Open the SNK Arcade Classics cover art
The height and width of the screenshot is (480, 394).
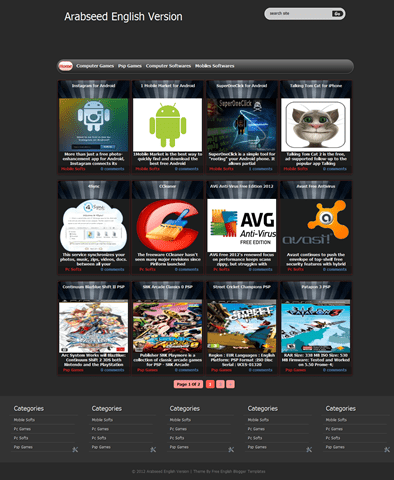(x=168, y=326)
